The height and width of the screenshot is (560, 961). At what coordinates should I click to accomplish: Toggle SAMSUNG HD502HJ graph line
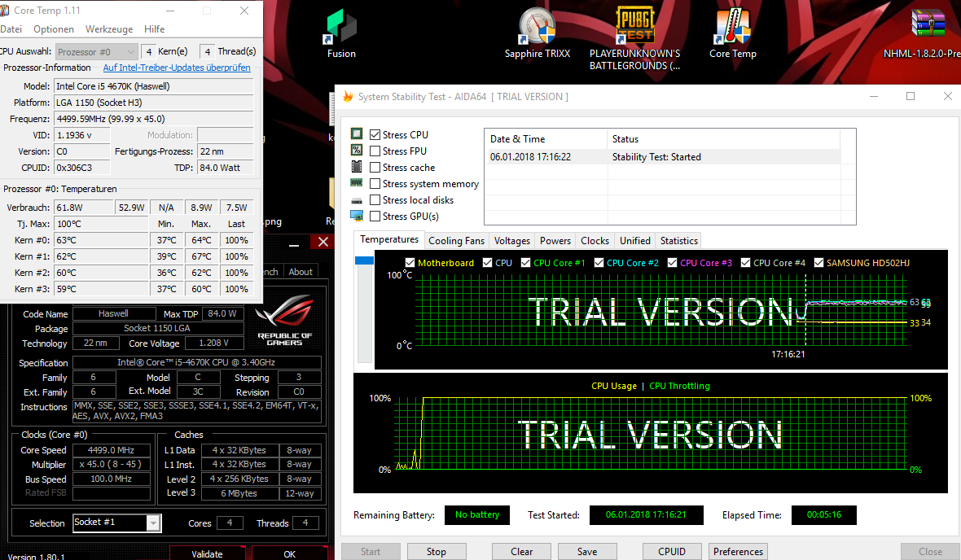click(818, 263)
